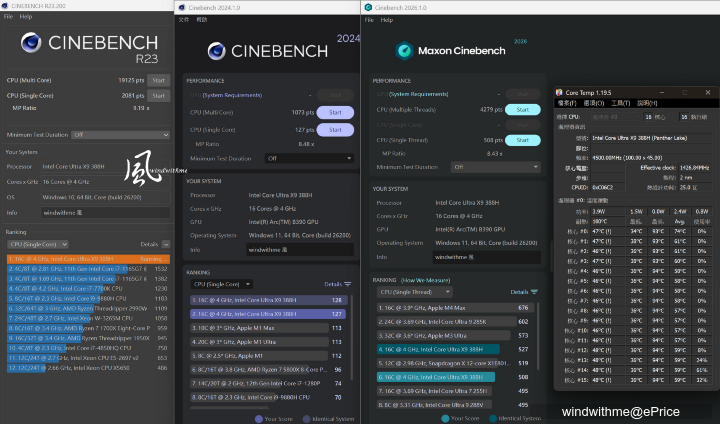The image size is (720, 424).
Task: Open the File menu in Cinebench 2026
Action: tap(369, 20)
